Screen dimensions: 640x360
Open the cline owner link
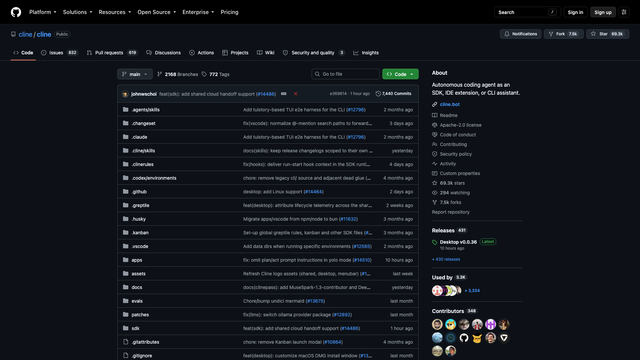25,34
